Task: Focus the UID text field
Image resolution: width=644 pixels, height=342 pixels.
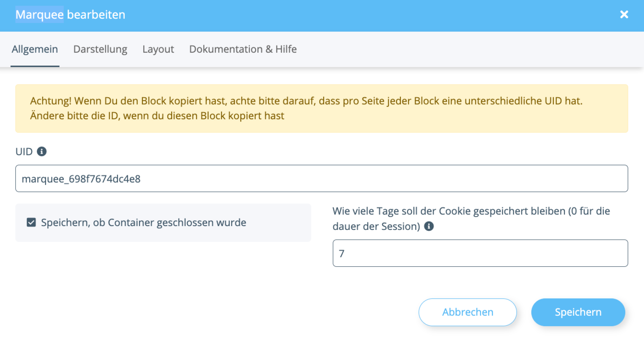Action: point(322,178)
